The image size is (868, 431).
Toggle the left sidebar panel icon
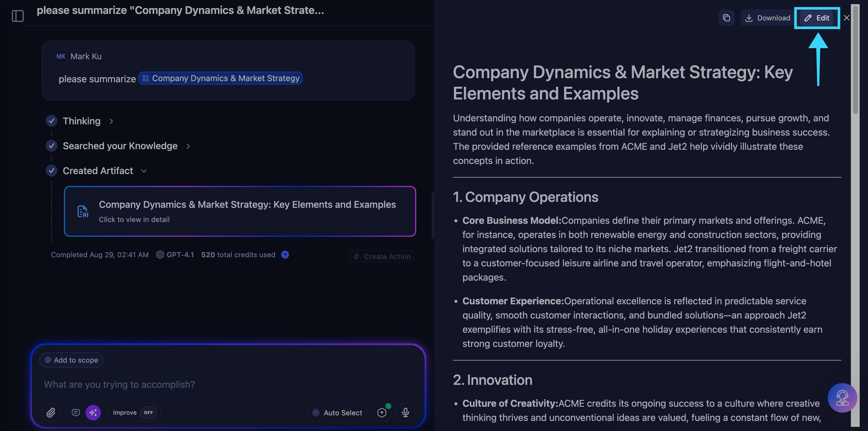tap(17, 16)
